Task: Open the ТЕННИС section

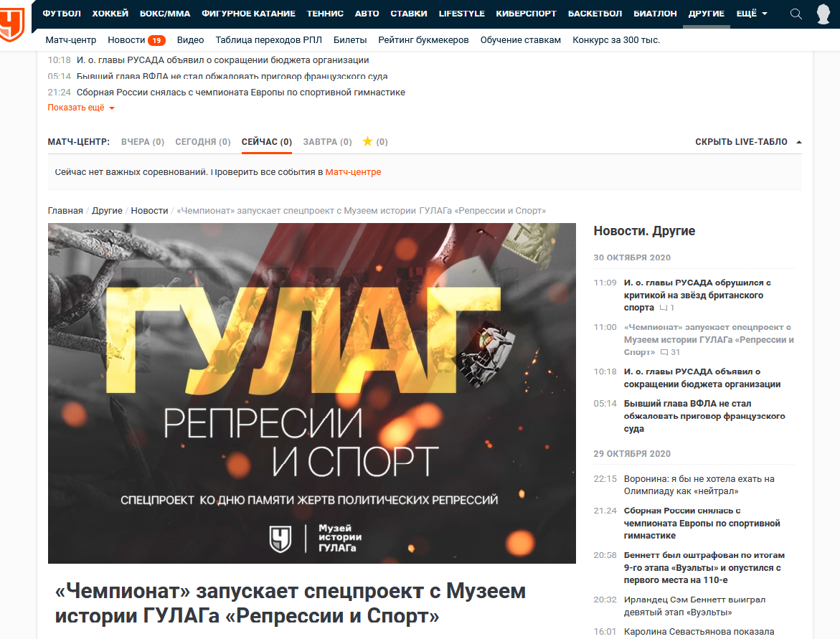Action: click(325, 14)
